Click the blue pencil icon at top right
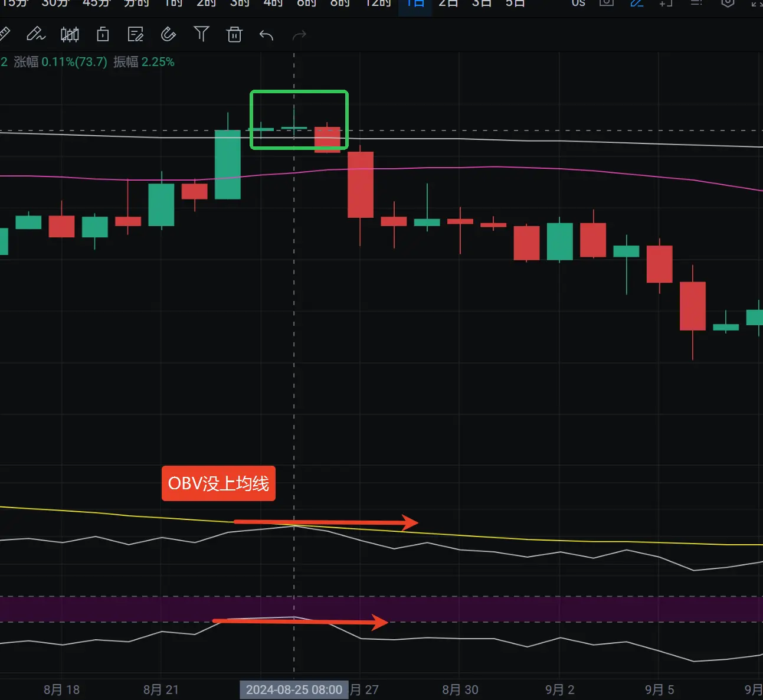 637,3
